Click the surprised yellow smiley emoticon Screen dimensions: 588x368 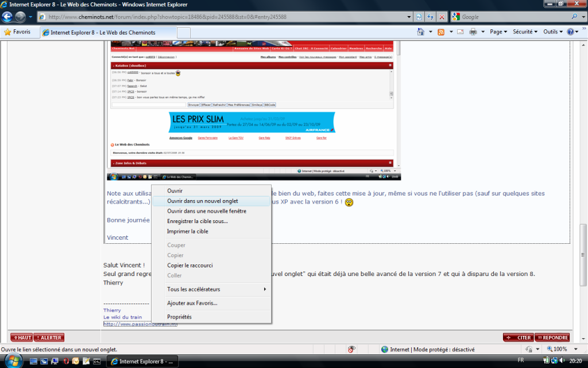(349, 202)
